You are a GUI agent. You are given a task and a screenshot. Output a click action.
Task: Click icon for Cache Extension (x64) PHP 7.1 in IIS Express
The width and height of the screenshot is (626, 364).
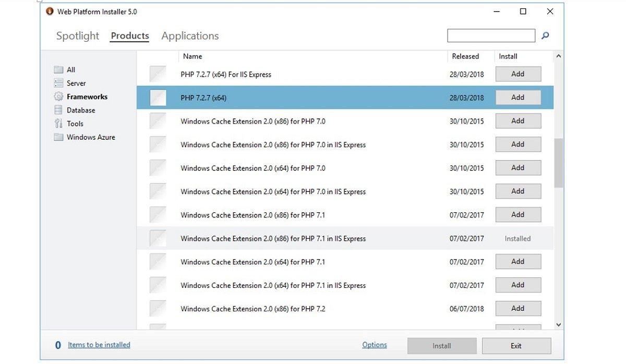click(x=158, y=285)
